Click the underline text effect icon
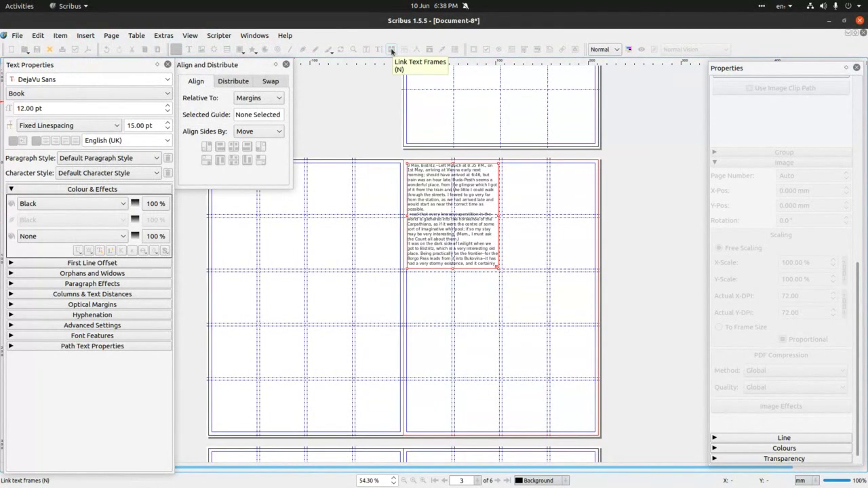This screenshot has height=488, width=868. coord(79,250)
